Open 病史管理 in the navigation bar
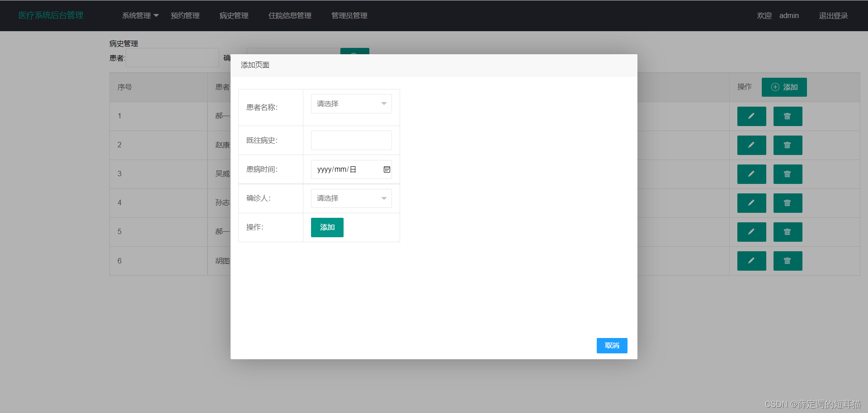The image size is (868, 413). click(x=234, y=15)
